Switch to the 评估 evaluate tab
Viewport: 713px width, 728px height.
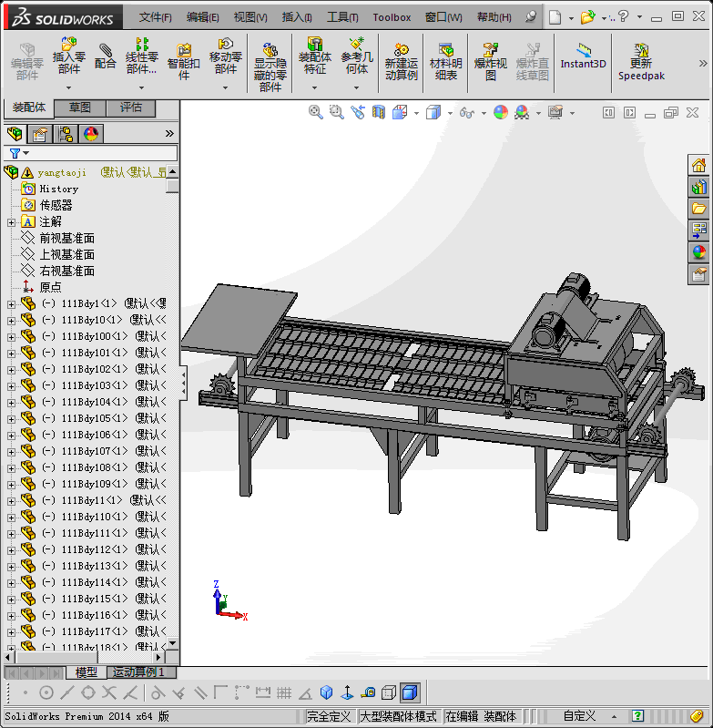click(x=131, y=108)
